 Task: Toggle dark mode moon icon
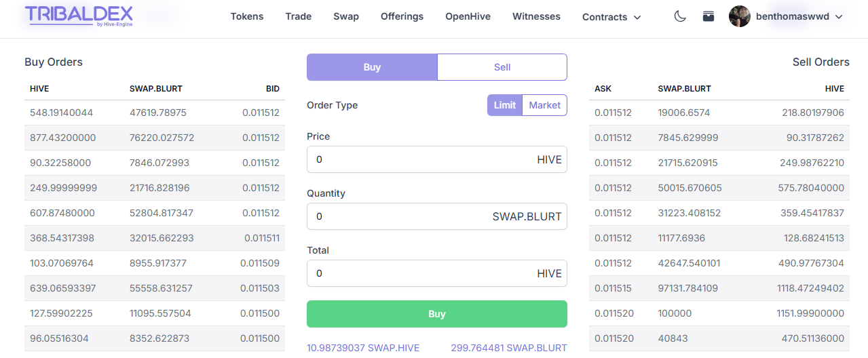tap(680, 16)
